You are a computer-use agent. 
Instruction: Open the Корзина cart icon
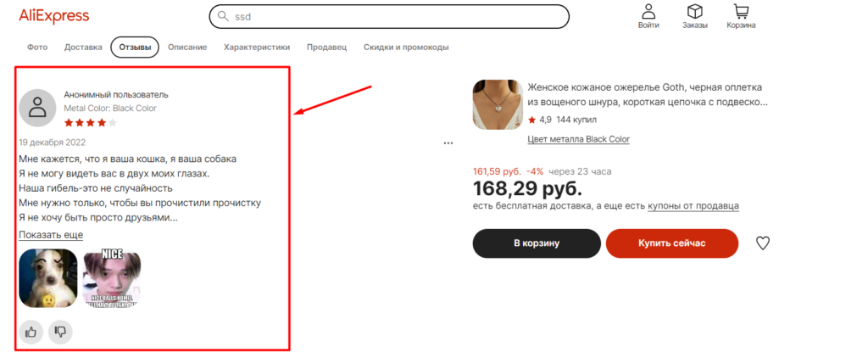[741, 12]
